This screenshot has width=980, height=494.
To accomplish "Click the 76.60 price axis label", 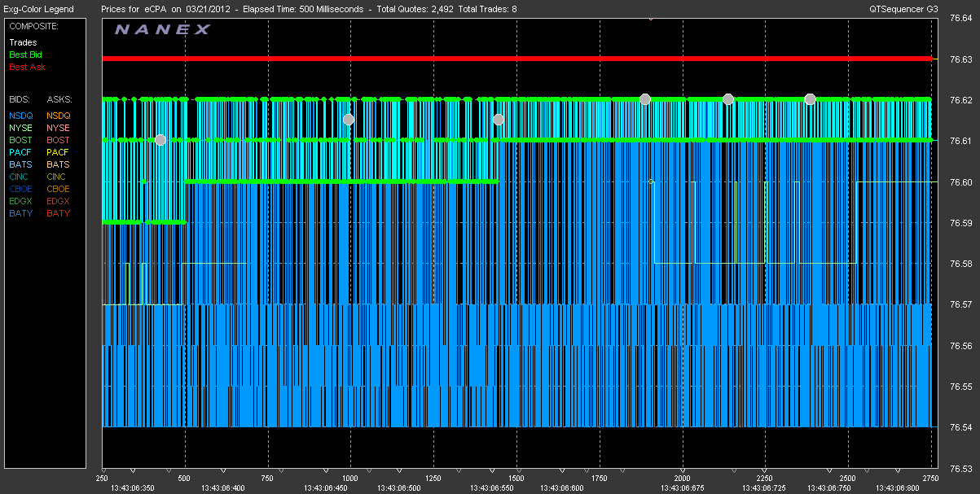I will (961, 182).
